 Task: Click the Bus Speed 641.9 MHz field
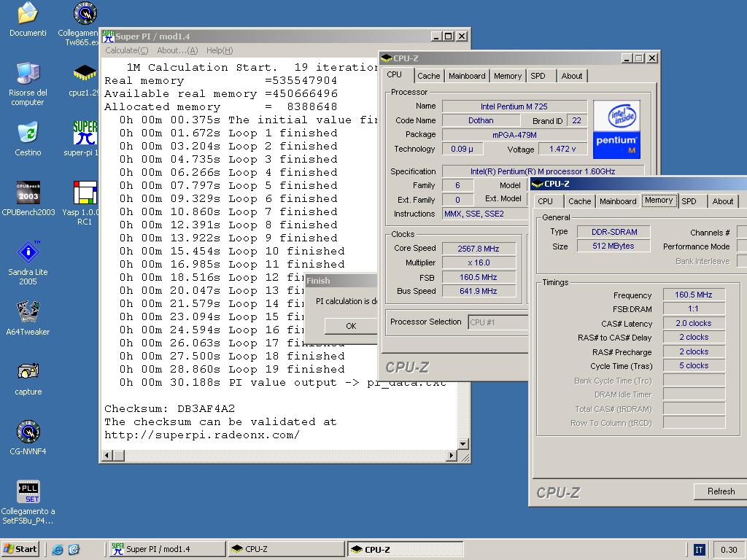click(479, 291)
